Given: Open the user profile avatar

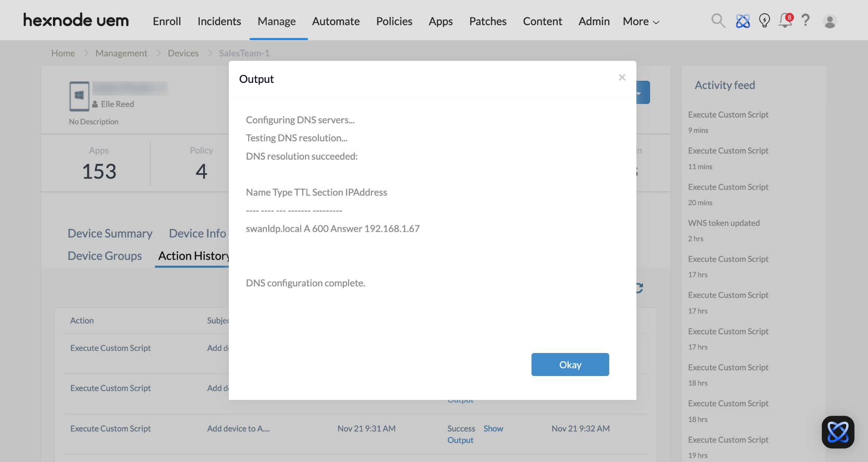Looking at the screenshot, I should click(830, 21).
